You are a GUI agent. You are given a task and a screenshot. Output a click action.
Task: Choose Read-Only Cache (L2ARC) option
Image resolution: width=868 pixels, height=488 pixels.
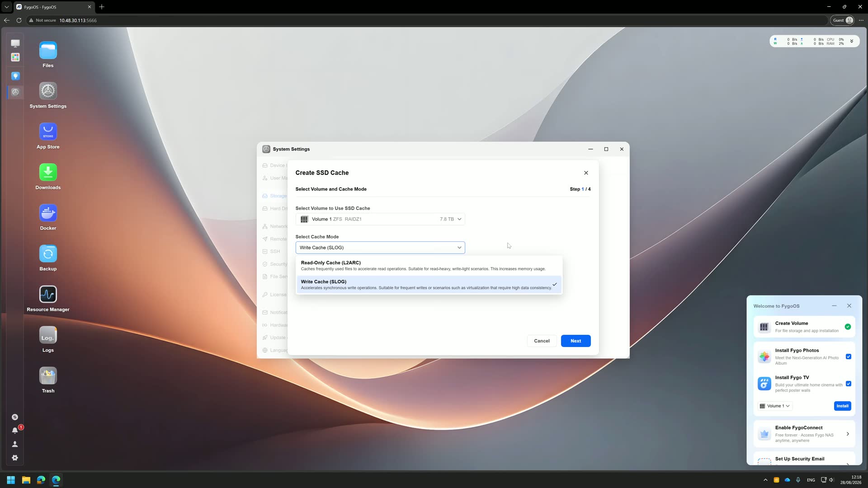pyautogui.click(x=429, y=265)
